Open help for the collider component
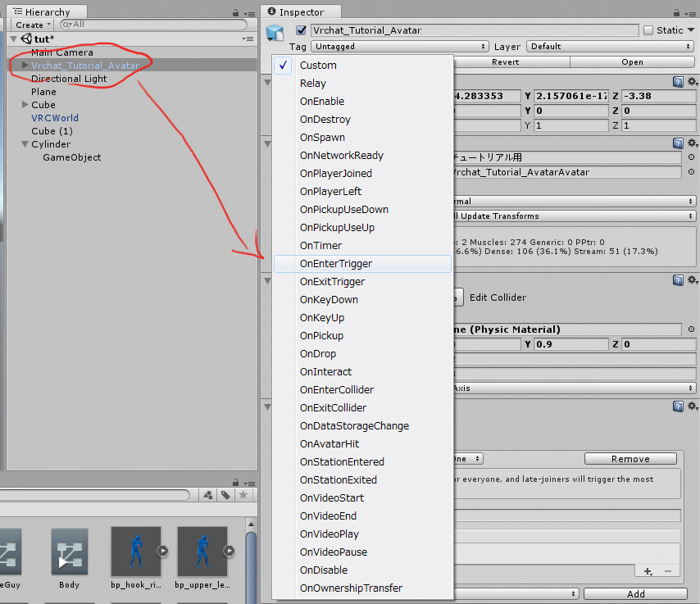Screen dimensions: 700x604 [x=678, y=280]
